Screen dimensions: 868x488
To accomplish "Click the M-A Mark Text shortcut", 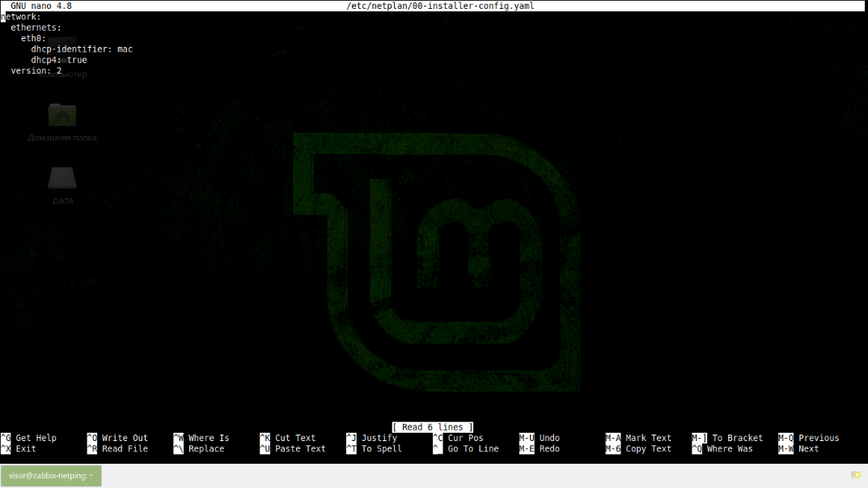I will [638, 438].
